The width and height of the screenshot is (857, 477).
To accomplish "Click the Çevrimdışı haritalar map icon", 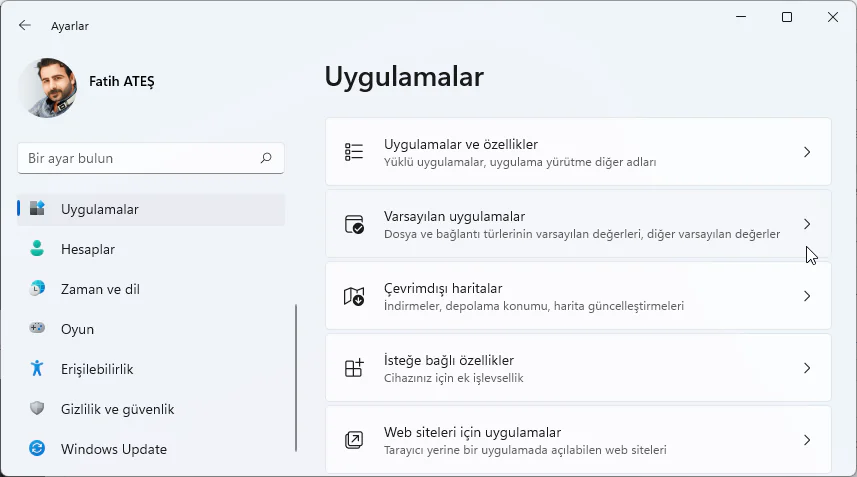I will coord(354,296).
